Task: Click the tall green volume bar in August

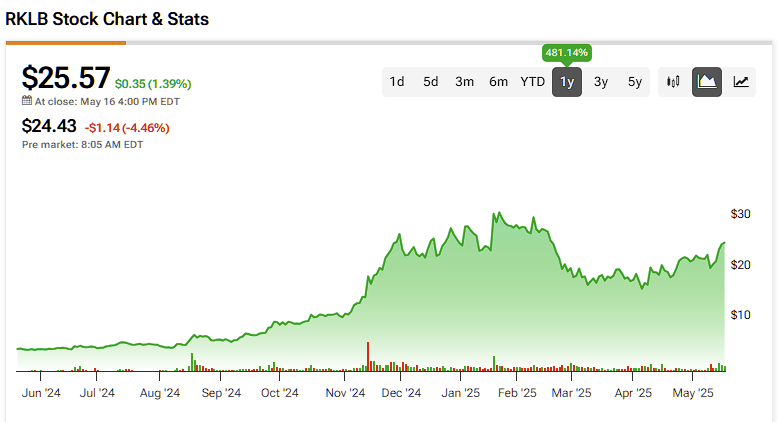Action: click(x=192, y=362)
